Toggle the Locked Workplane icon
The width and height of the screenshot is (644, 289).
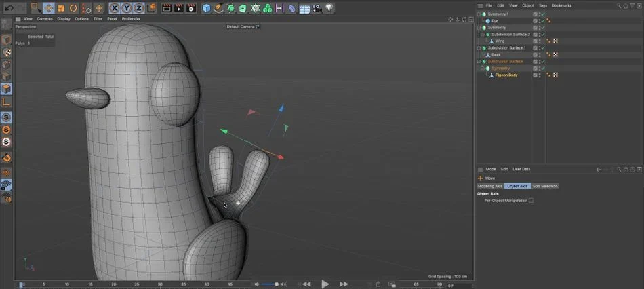[x=6, y=185]
